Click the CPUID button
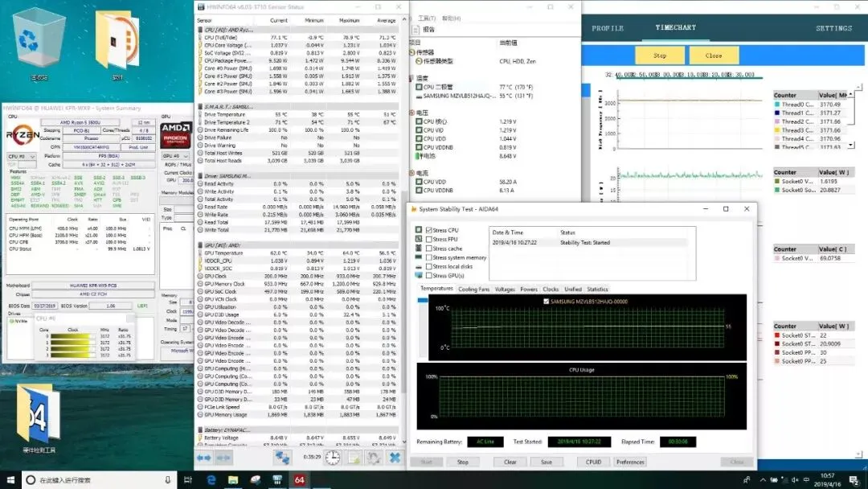Viewport: 868px width, 489px height. tap(593, 462)
